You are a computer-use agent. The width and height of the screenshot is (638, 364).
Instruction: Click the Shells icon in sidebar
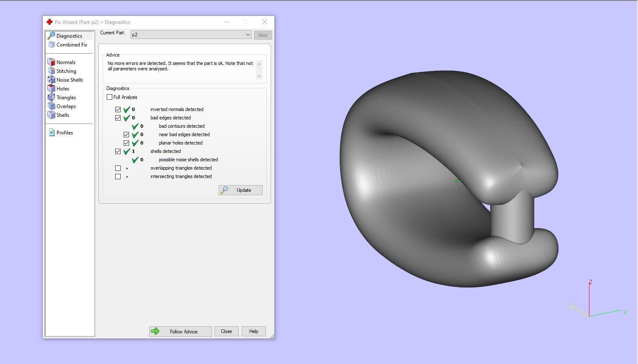coord(52,115)
